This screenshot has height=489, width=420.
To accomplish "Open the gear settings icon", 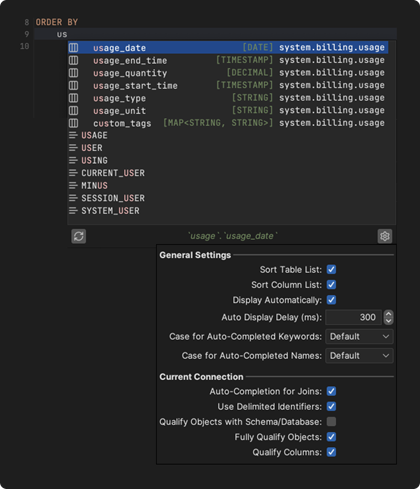I will (x=385, y=236).
